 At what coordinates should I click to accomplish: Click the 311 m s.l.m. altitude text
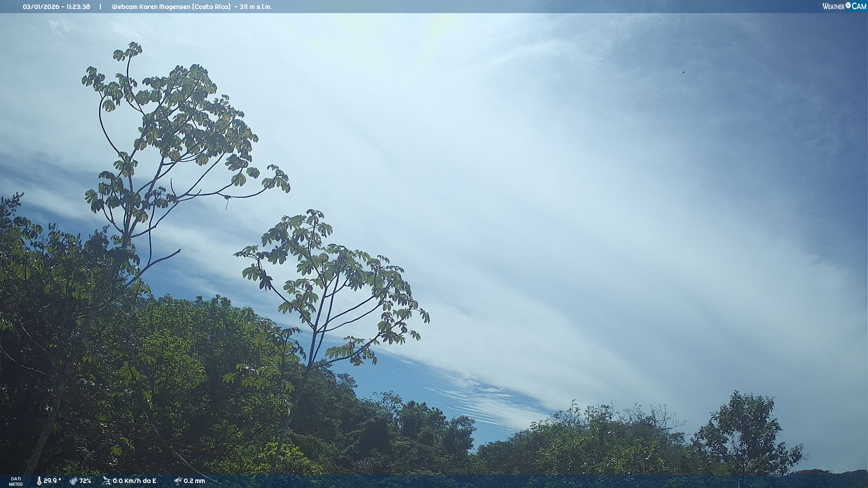click(256, 7)
